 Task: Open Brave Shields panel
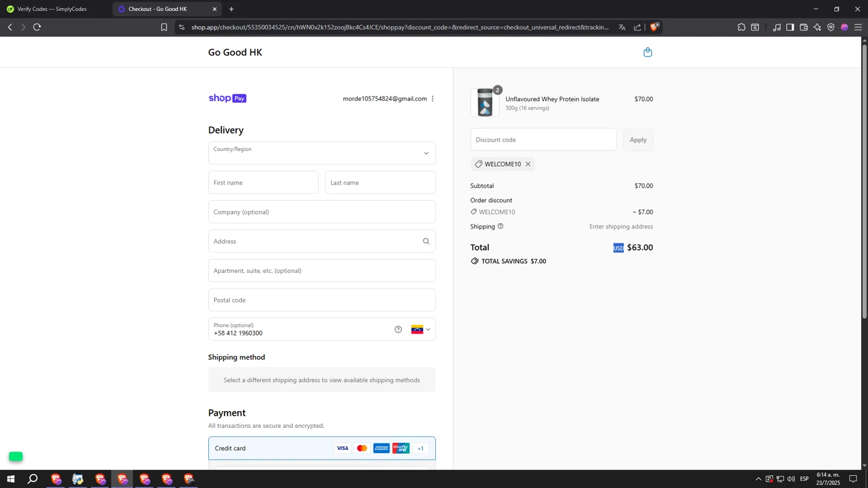click(654, 27)
